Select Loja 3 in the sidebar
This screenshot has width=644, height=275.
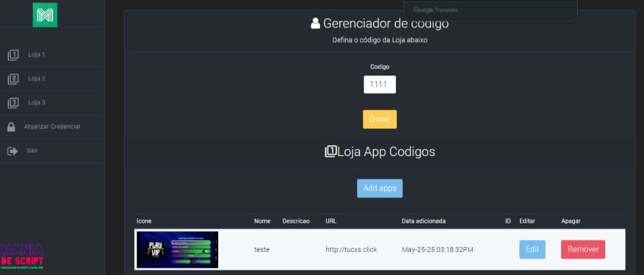click(x=36, y=102)
